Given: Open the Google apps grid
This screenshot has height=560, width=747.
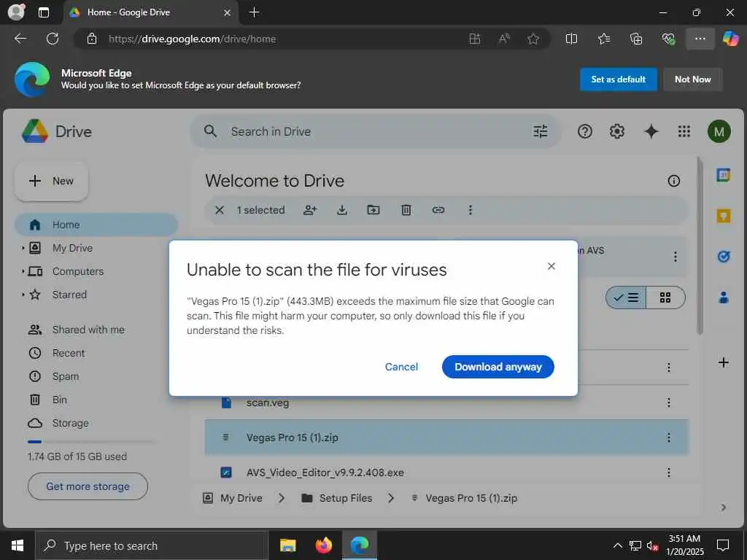Looking at the screenshot, I should point(684,131).
